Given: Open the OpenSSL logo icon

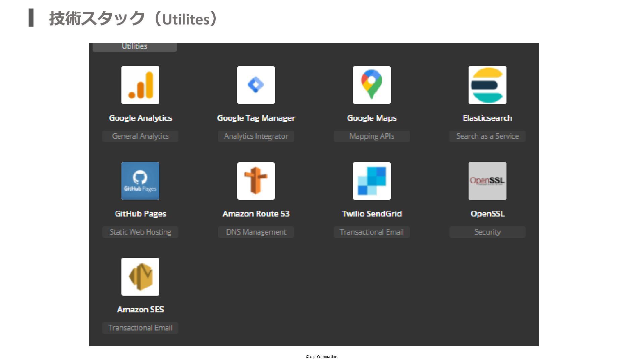Looking at the screenshot, I should click(x=487, y=181).
